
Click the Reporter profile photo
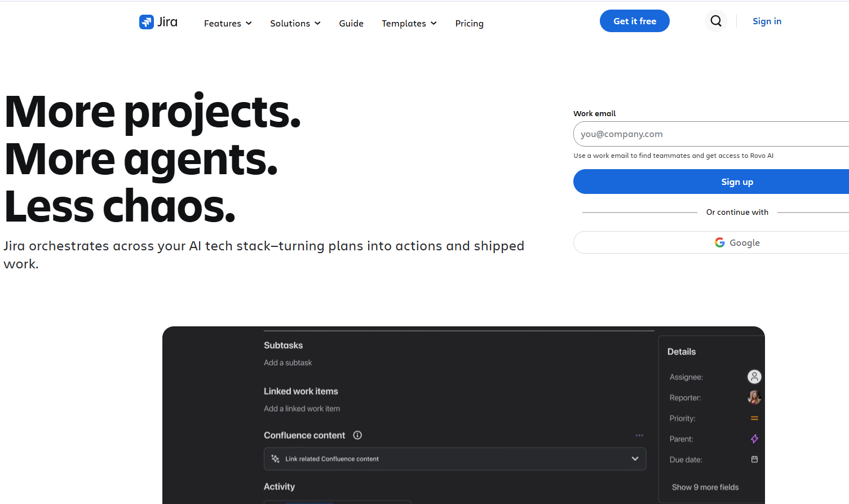pos(754,397)
